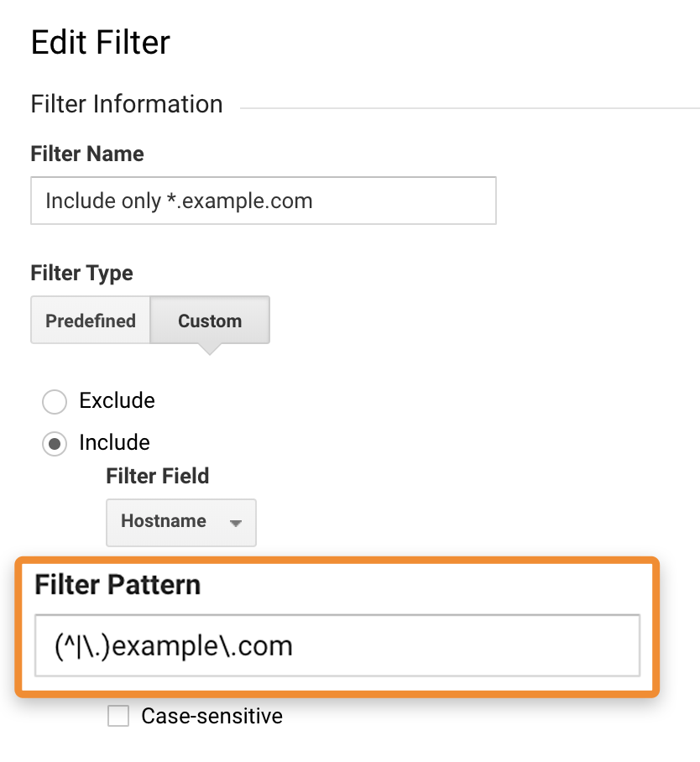Viewport: 700px width, 762px height.
Task: Edit the pattern (^|\.)example\.com text
Action: click(336, 646)
